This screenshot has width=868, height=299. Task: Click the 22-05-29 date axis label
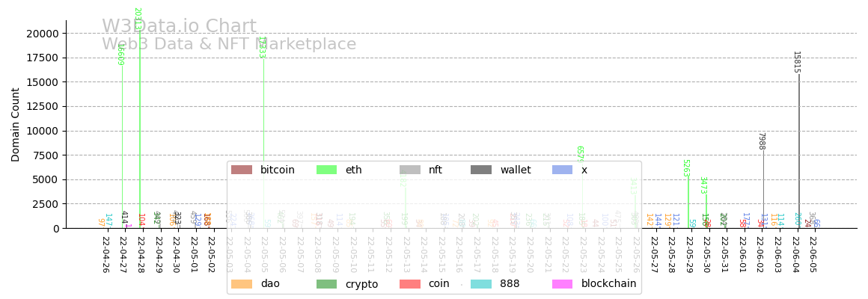click(689, 253)
